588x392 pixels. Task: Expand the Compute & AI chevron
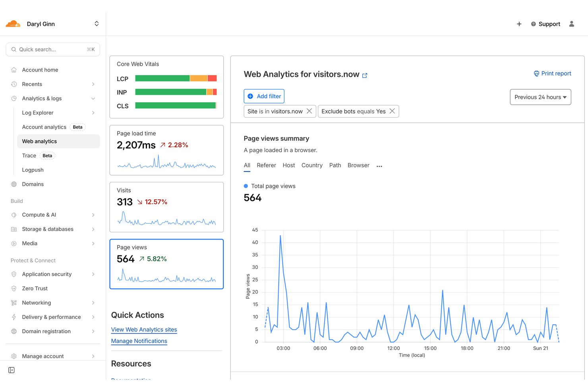point(93,215)
